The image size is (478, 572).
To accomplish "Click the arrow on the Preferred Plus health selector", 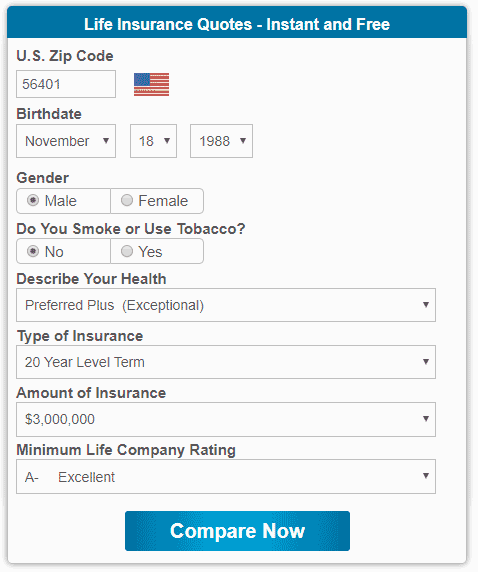I will (x=425, y=305).
